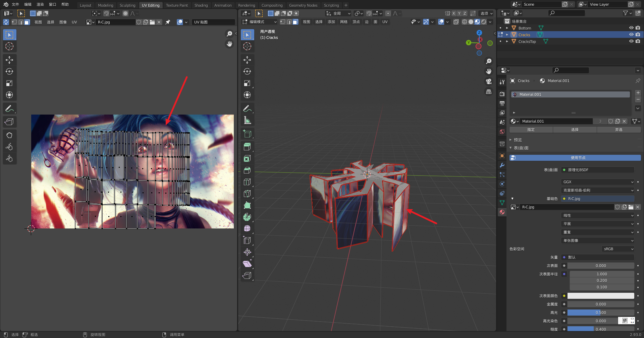This screenshot has width=644, height=338.
Task: Select the Cursor tool in UV editor toolbar
Action: [x=9, y=46]
